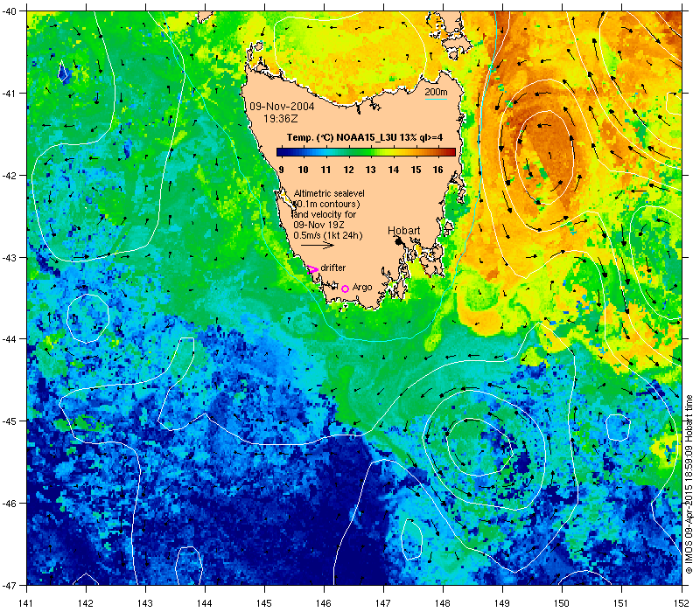The width and height of the screenshot is (700, 612).
Task: Click 'Altimetric sealevel' caption line
Action: tap(329, 193)
